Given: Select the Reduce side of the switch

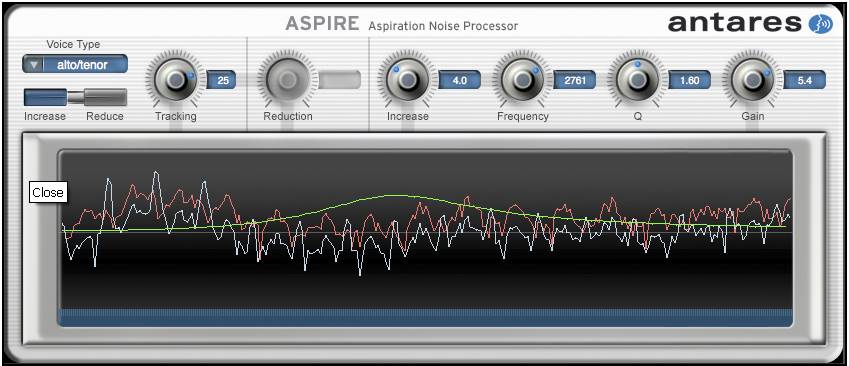Looking at the screenshot, I should 105,97.
